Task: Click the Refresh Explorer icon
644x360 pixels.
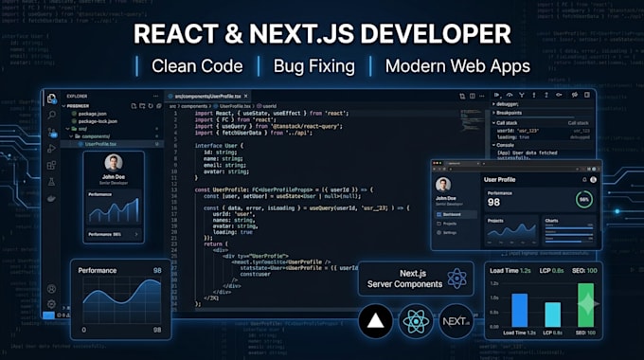Action: [x=151, y=106]
